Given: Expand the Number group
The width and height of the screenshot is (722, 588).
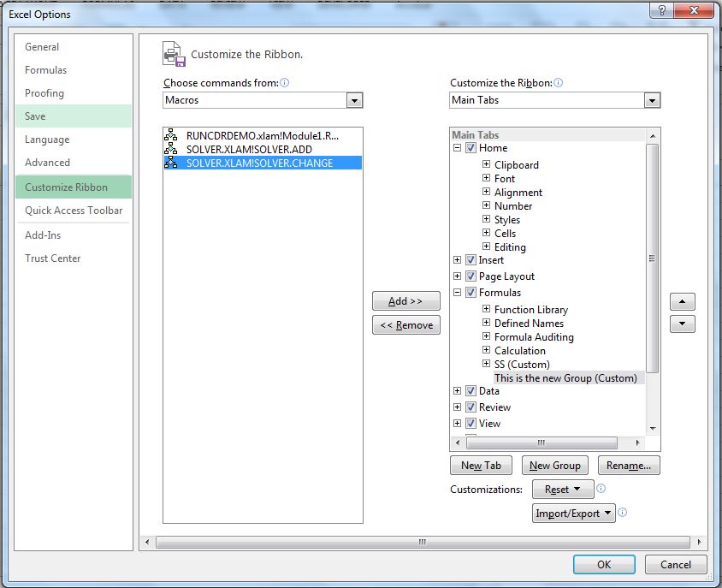Looking at the screenshot, I should point(486,205).
